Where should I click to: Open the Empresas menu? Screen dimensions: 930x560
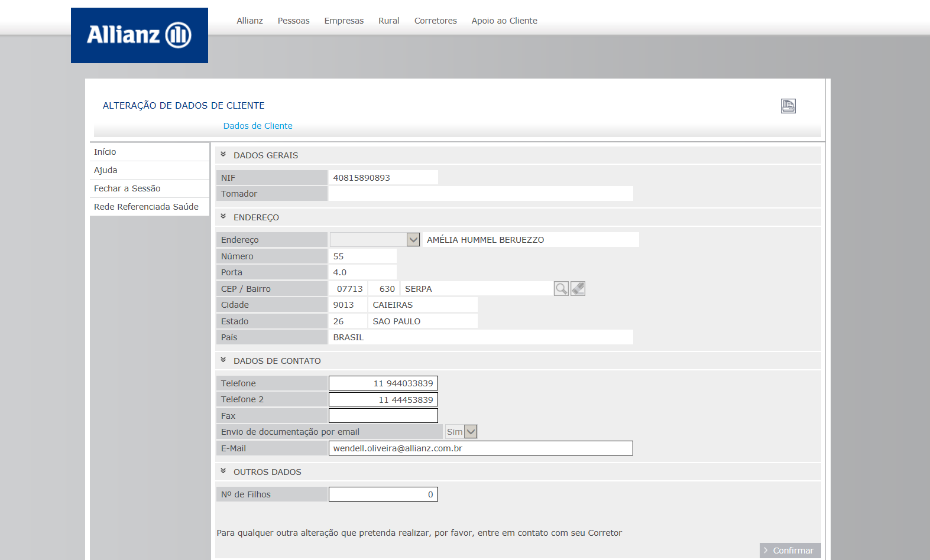(x=344, y=21)
